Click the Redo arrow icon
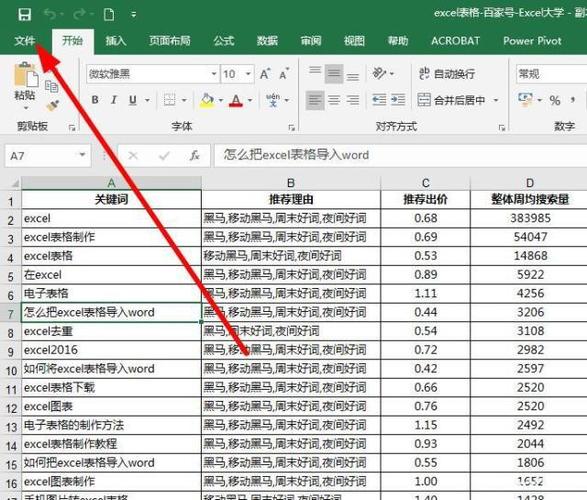The height and width of the screenshot is (500, 587). (x=79, y=14)
